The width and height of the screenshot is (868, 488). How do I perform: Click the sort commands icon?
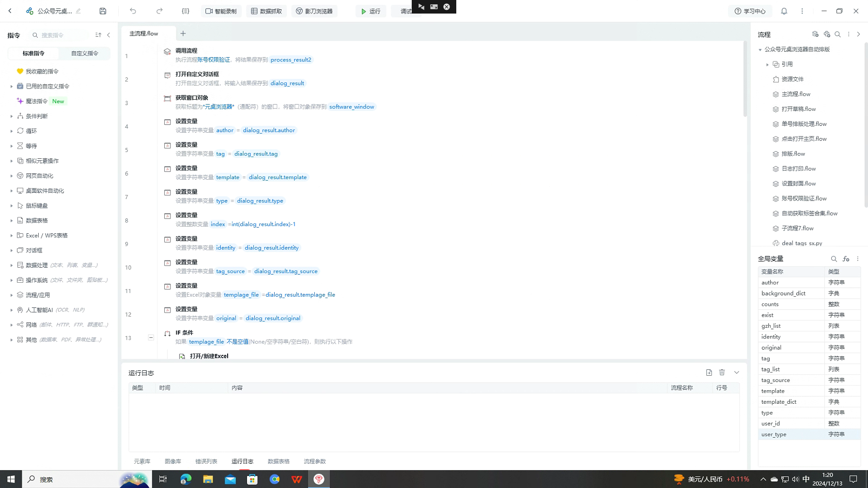pos(98,35)
